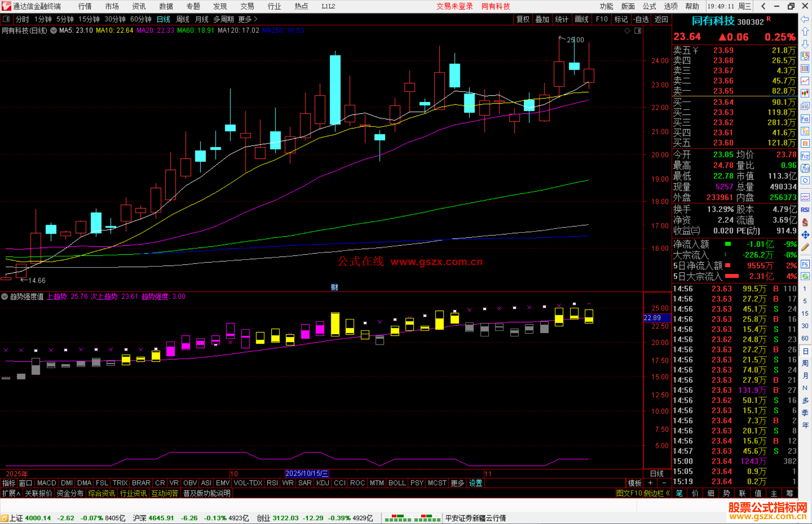Click the f(x) formula sidebar icon
Viewport: 812px width, 524px height.
[805, 168]
